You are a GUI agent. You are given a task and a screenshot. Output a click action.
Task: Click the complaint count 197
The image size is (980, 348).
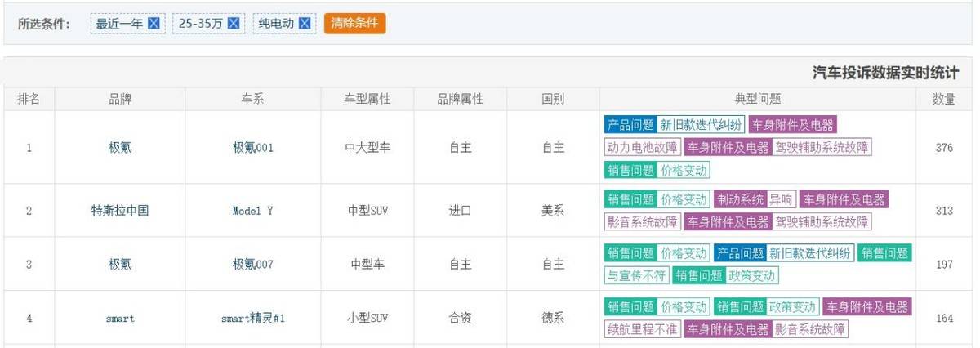pos(944,264)
